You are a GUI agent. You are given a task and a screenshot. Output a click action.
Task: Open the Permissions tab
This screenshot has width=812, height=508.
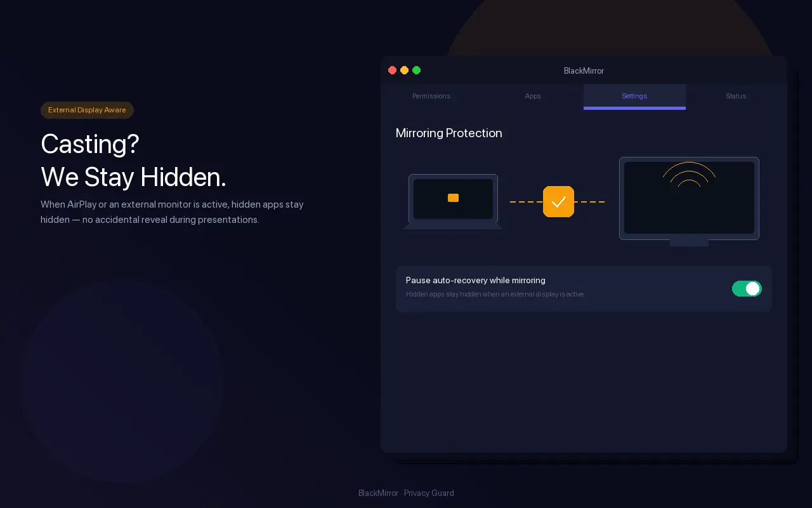(431, 96)
